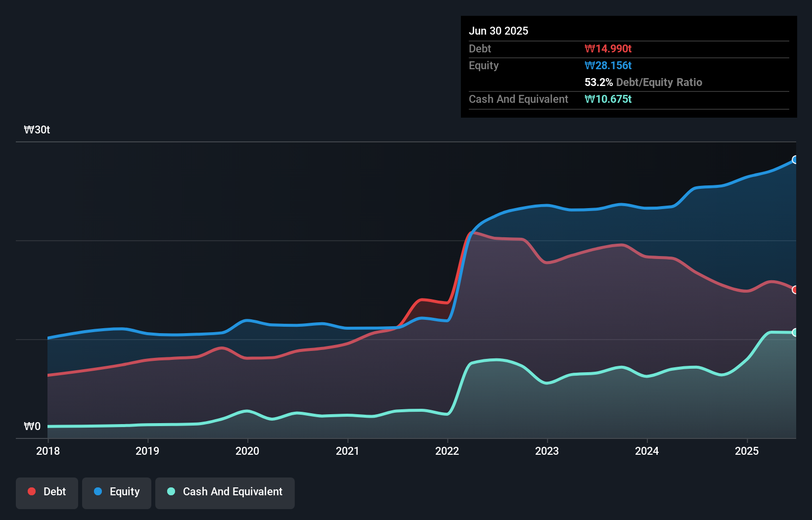Click the ₩14.990t Debt value in the tooltip
Viewport: 812px width, 520px height.
608,48
